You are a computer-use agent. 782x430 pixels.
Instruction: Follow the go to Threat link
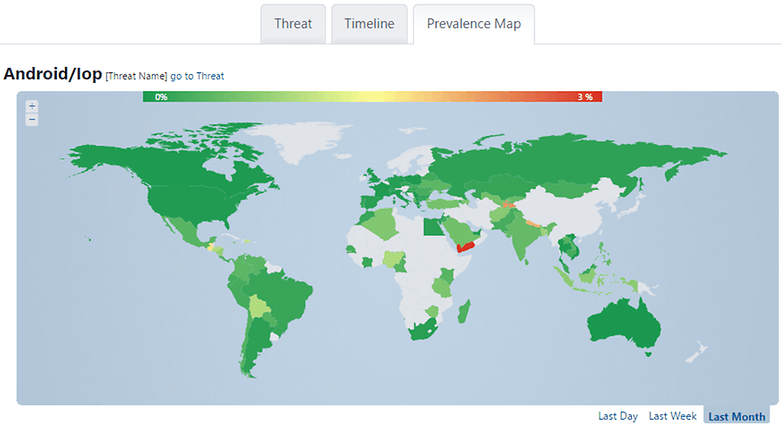(197, 76)
